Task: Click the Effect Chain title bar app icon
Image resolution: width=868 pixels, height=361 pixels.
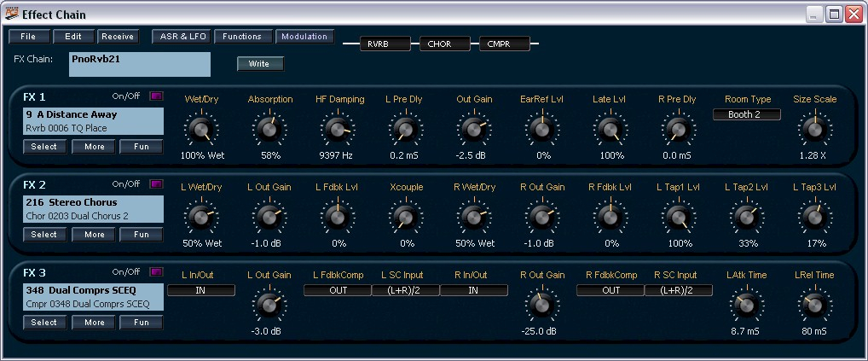Action: (x=11, y=15)
